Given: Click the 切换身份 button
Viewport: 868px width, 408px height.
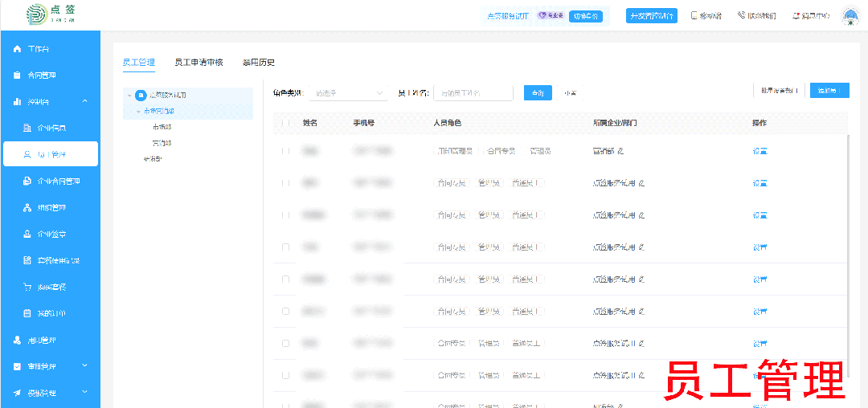Looking at the screenshot, I should pos(585,16).
